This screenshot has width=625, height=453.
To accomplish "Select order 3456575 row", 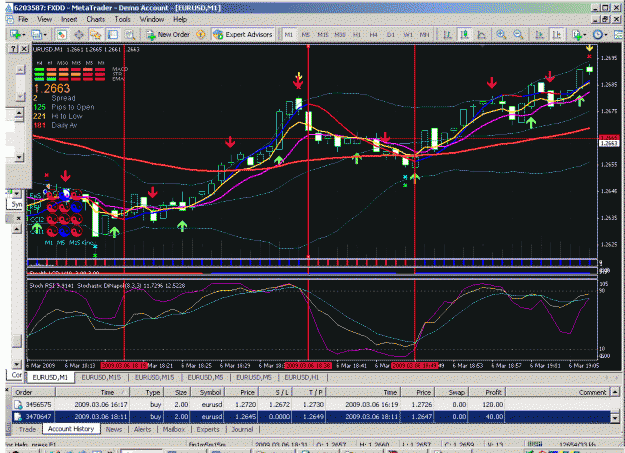I will (311, 404).
